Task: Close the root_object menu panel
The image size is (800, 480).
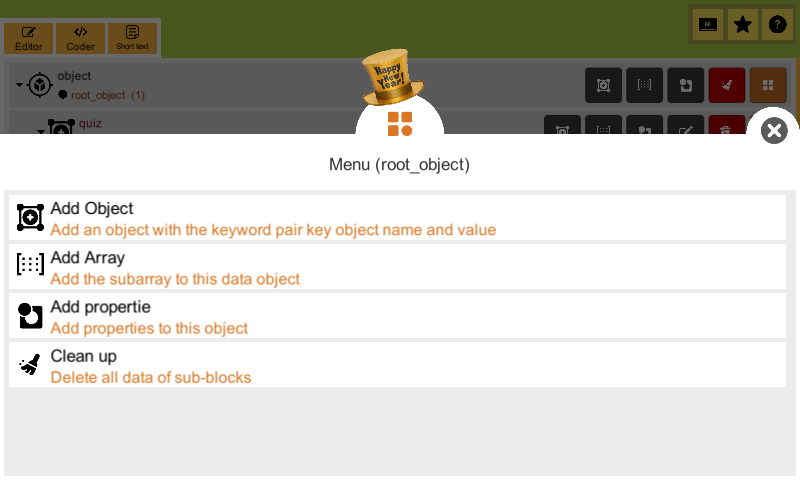Action: pyautogui.click(x=774, y=131)
